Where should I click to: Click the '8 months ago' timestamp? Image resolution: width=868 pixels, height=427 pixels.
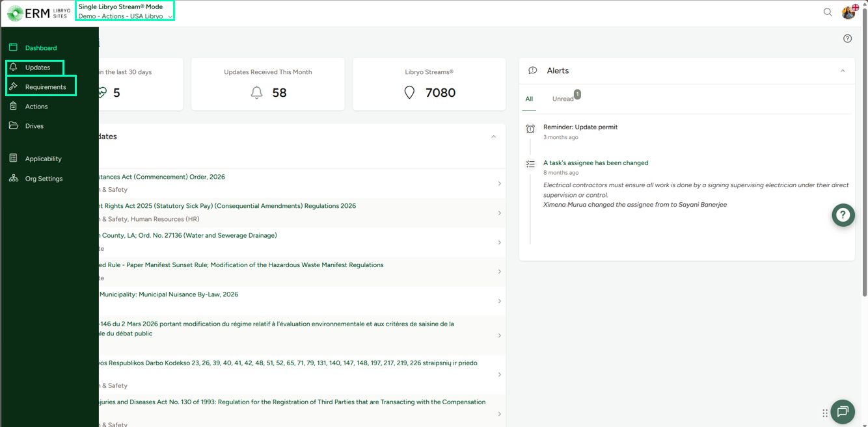click(x=561, y=174)
